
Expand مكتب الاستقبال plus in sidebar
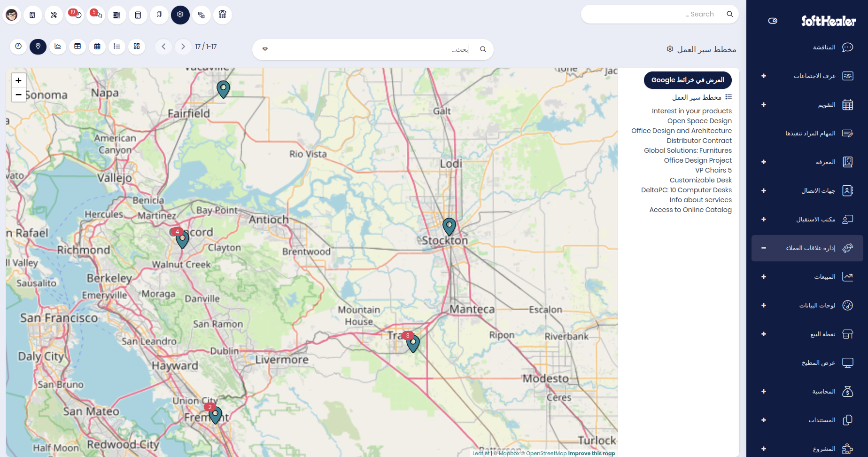[x=764, y=219]
